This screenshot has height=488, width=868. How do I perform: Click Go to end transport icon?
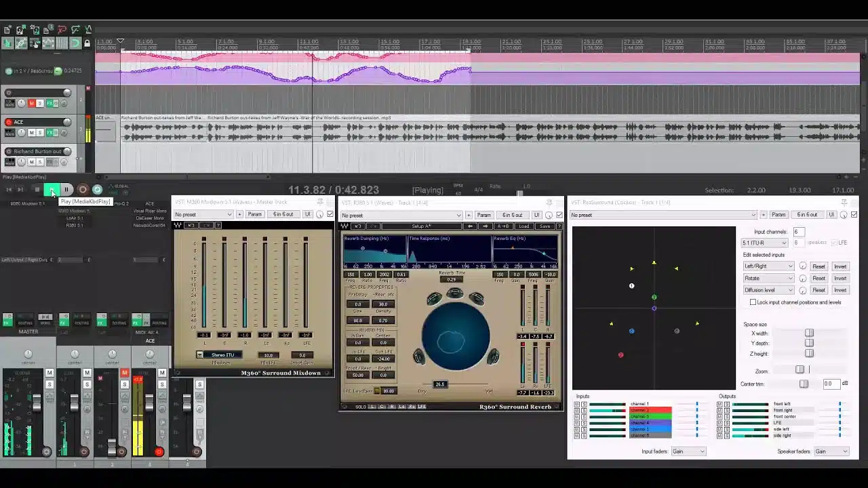[x=21, y=190]
